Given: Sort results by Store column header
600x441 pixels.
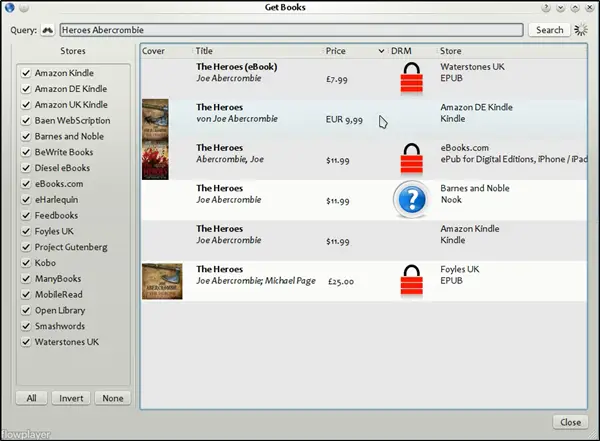Looking at the screenshot, I should click(x=450, y=51).
